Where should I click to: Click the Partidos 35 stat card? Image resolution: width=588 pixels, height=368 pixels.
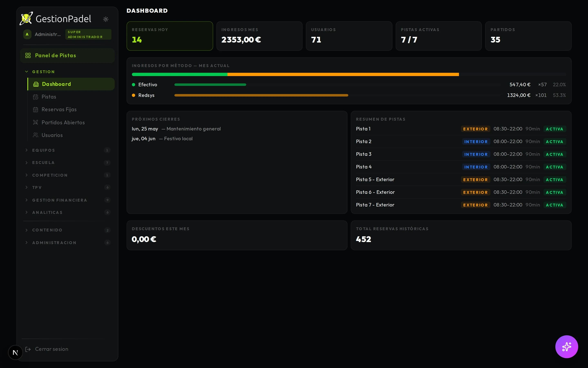528,36
